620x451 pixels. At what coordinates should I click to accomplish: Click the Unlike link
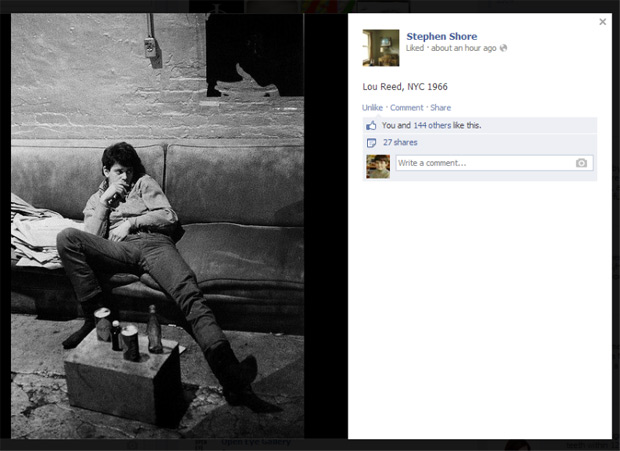click(x=372, y=108)
